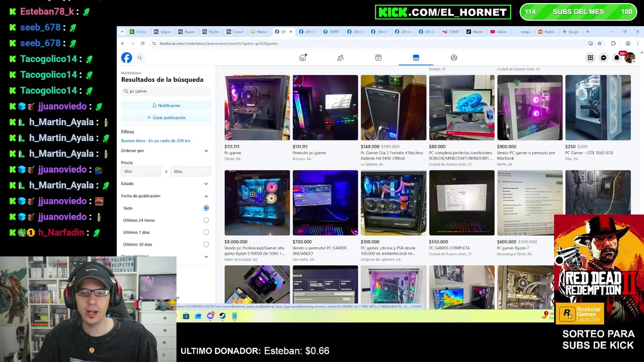The image size is (644, 362).
Task: Open Facebook search magnifier icon
Action: (x=140, y=58)
